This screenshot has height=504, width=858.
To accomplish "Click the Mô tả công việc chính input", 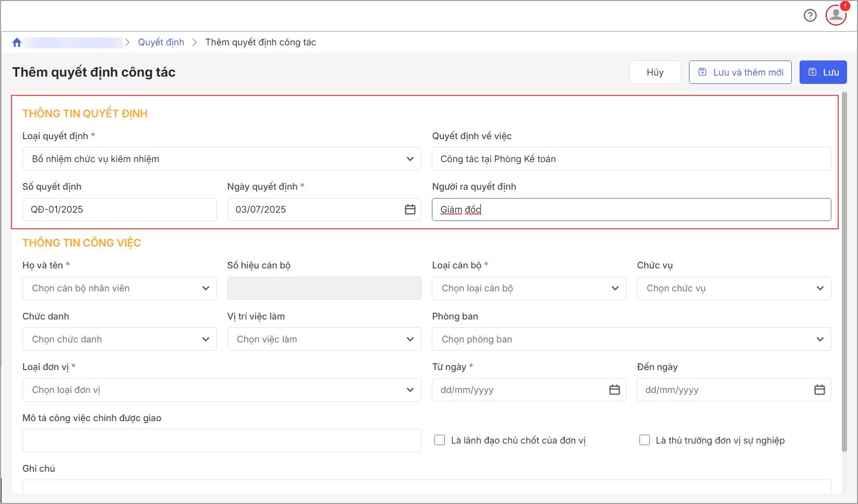I will 222,441.
